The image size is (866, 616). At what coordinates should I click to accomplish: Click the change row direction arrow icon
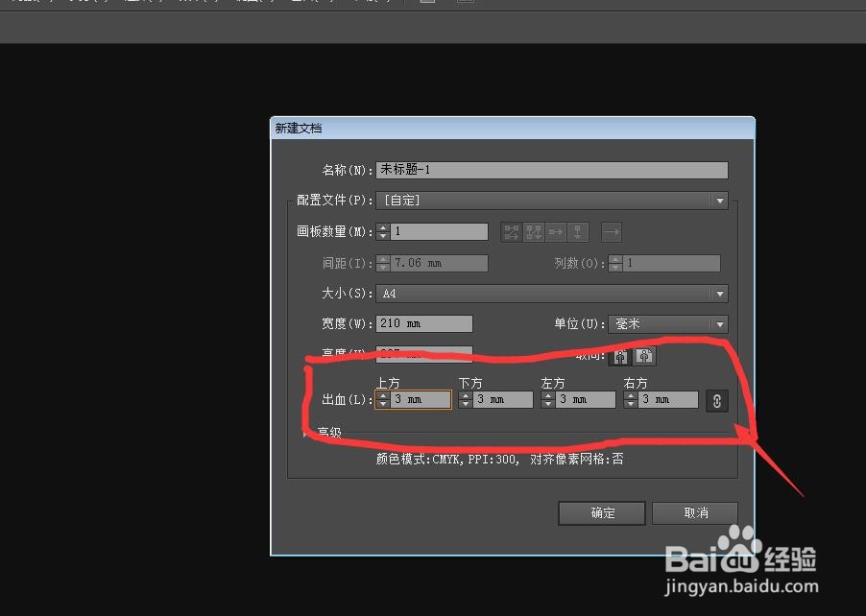pyautogui.click(x=612, y=231)
